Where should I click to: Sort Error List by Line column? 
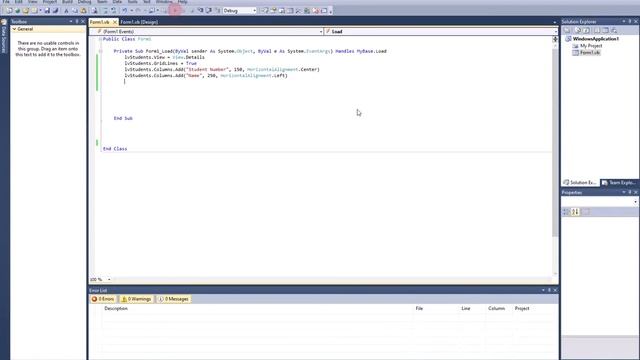(466, 309)
